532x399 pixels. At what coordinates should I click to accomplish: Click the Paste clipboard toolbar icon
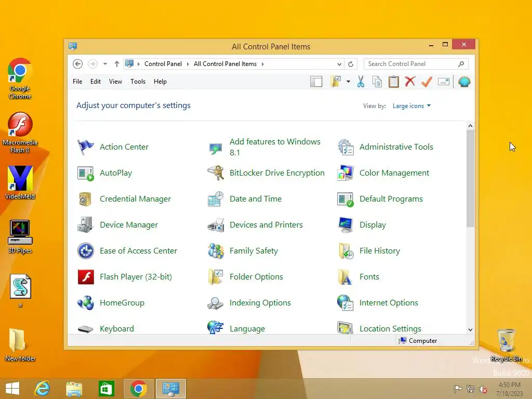click(394, 82)
